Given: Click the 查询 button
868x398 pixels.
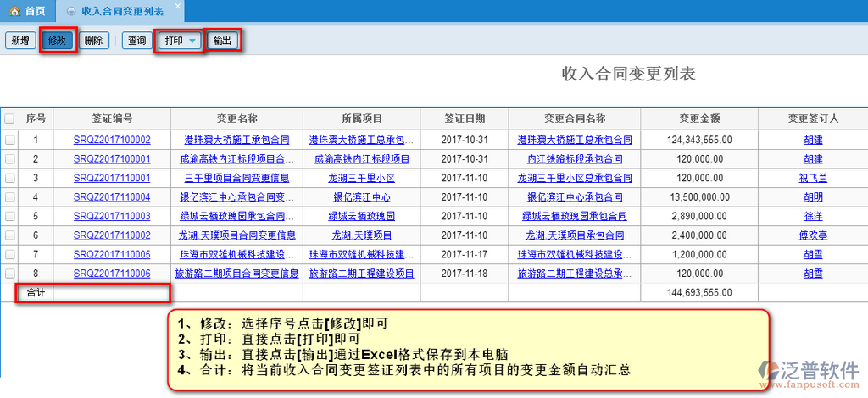Looking at the screenshot, I should (136, 41).
